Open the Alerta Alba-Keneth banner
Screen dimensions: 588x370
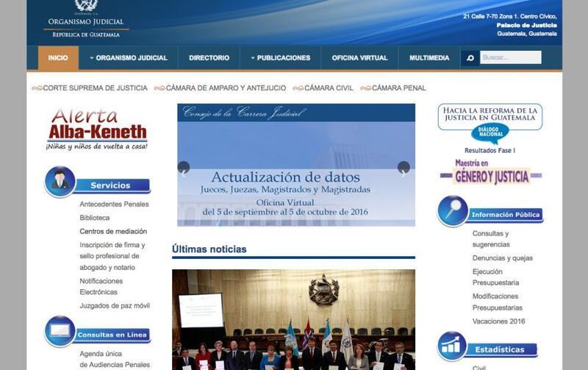click(x=97, y=129)
